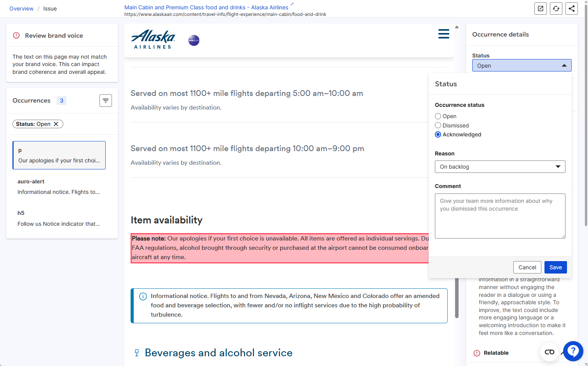Remove the Status: Open filter chip
The image size is (588, 366).
point(56,124)
